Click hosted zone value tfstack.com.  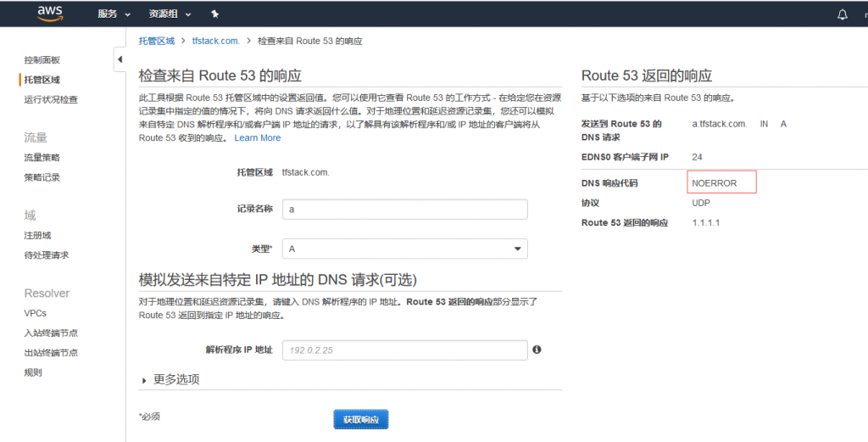(305, 172)
